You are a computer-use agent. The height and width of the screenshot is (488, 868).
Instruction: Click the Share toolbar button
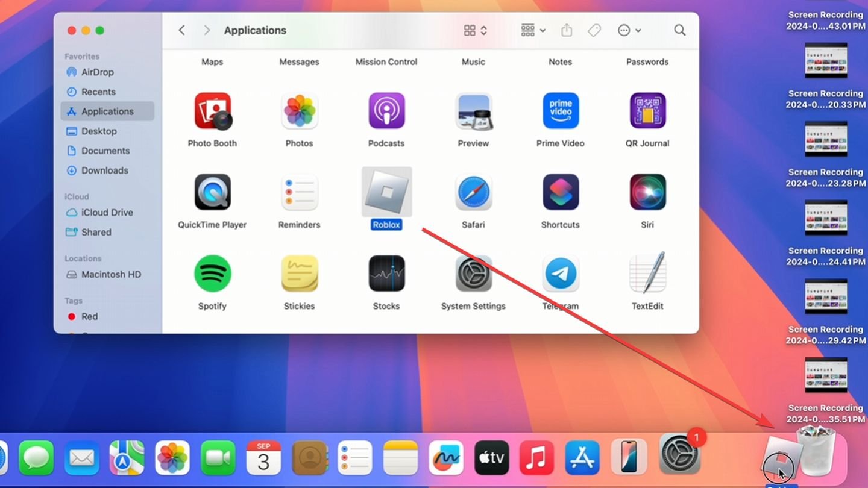[x=567, y=30]
